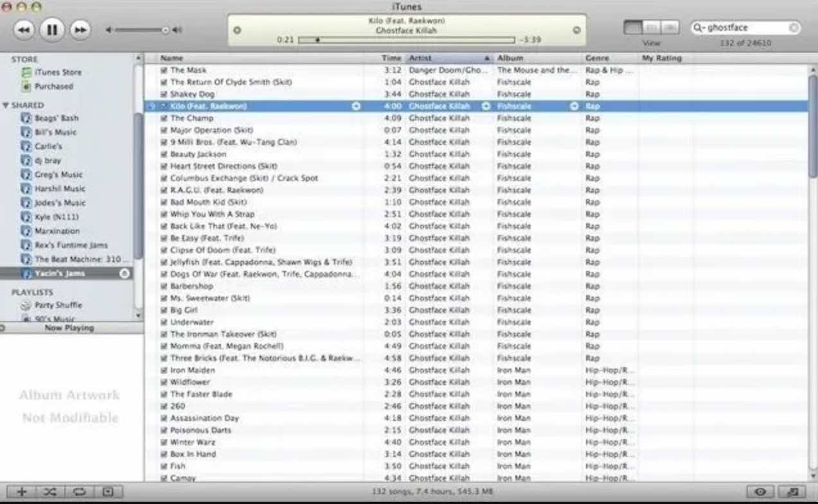
Task: Open the dj bray shared library
Action: click(41, 161)
